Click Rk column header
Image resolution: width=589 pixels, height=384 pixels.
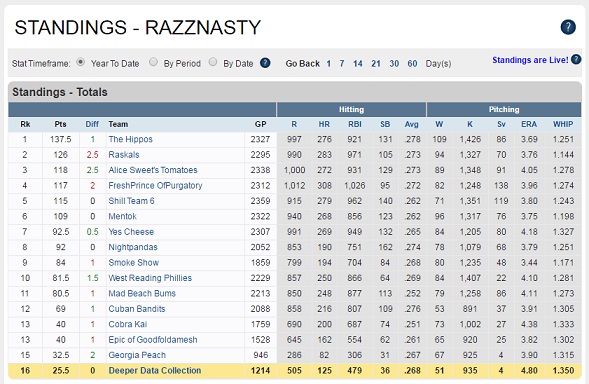pos(25,124)
